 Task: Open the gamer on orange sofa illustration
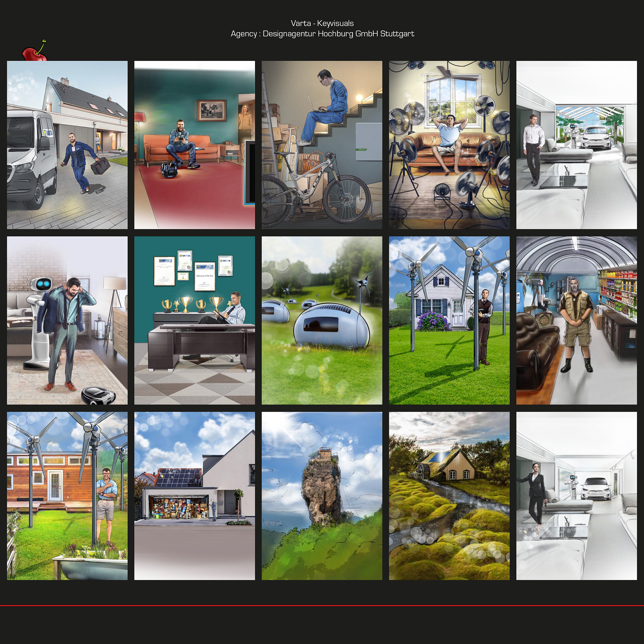[x=195, y=145]
